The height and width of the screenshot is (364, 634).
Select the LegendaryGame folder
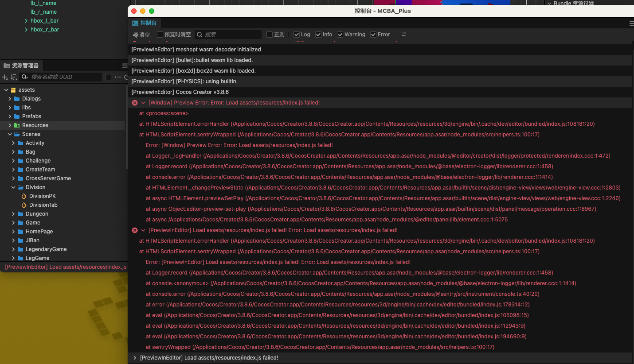46,249
